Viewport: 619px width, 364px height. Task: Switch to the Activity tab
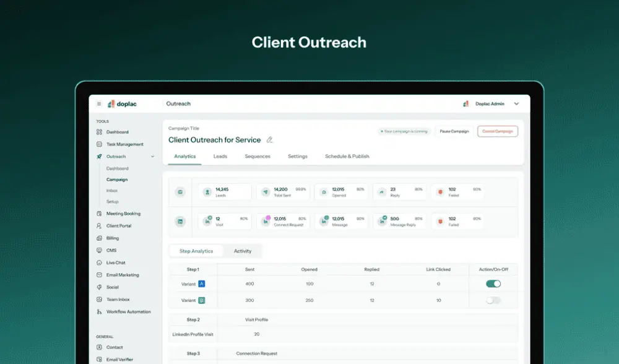tap(243, 251)
